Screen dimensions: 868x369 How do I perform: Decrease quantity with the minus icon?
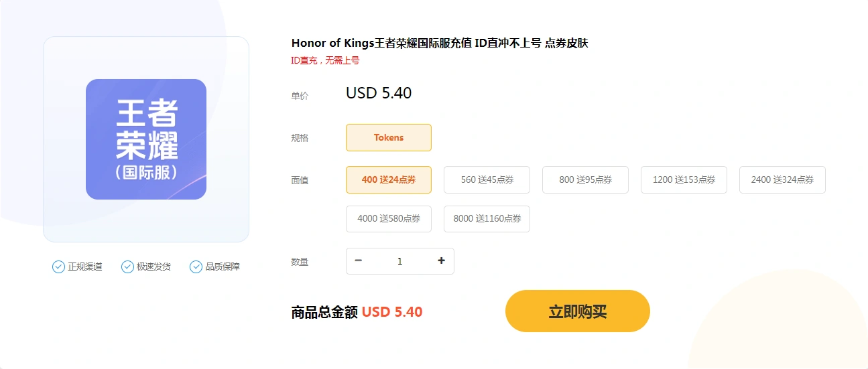[359, 261]
